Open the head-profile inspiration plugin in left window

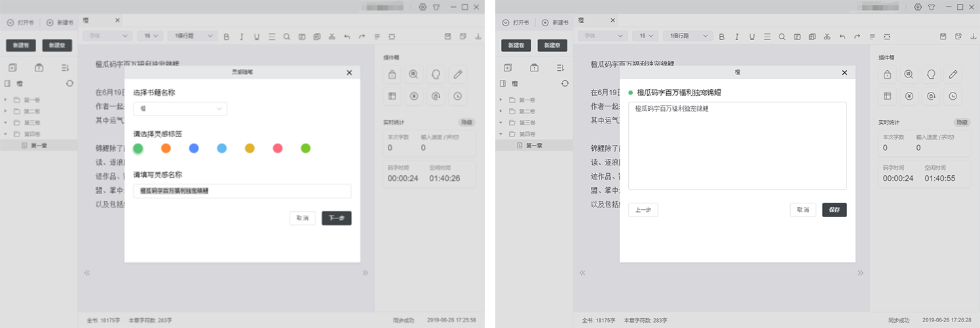[x=436, y=74]
